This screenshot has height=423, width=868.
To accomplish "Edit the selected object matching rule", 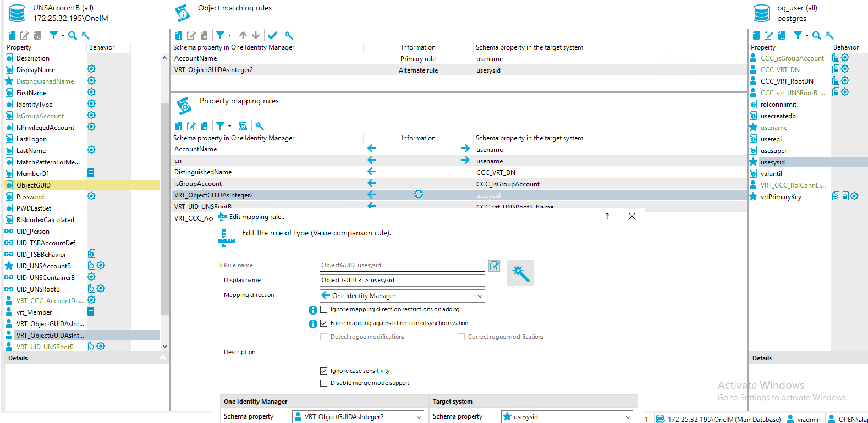I will tap(191, 35).
